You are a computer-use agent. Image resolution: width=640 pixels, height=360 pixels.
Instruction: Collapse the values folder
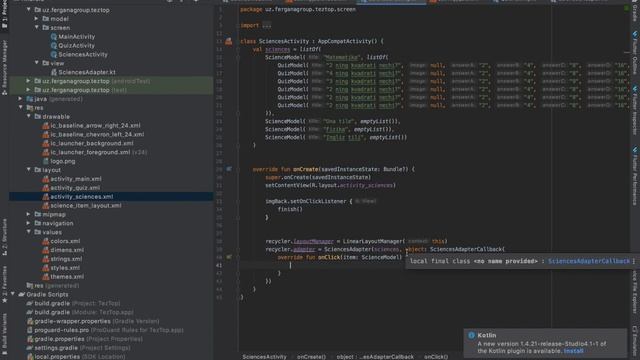click(x=29, y=232)
